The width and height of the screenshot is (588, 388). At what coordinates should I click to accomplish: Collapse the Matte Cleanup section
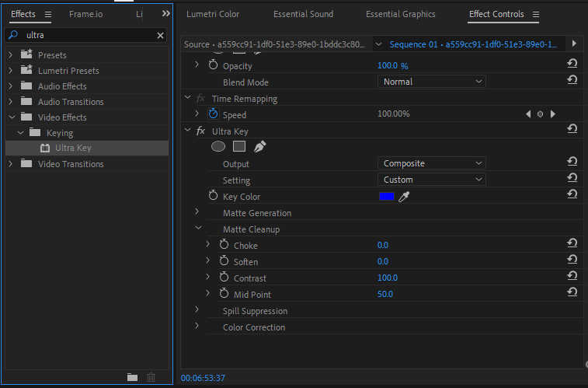pos(198,228)
